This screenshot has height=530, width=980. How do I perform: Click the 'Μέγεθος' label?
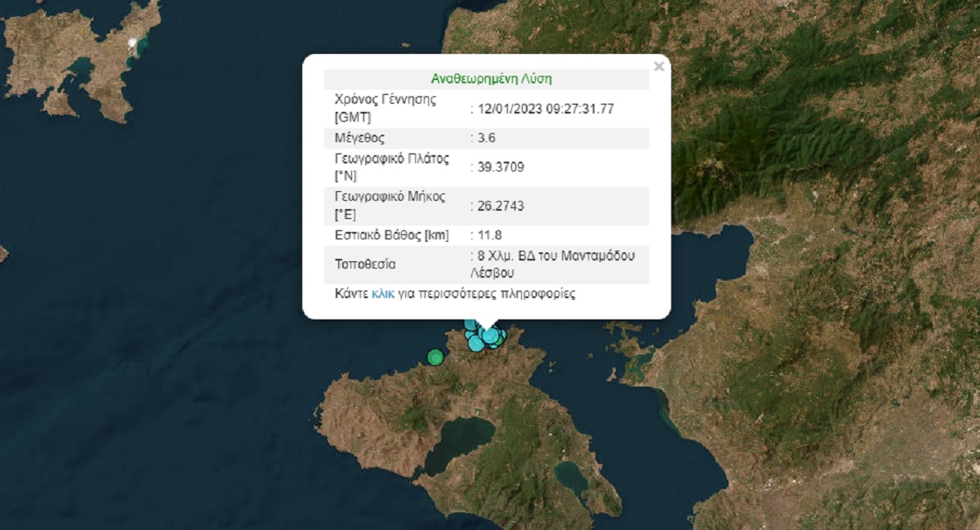tap(359, 138)
